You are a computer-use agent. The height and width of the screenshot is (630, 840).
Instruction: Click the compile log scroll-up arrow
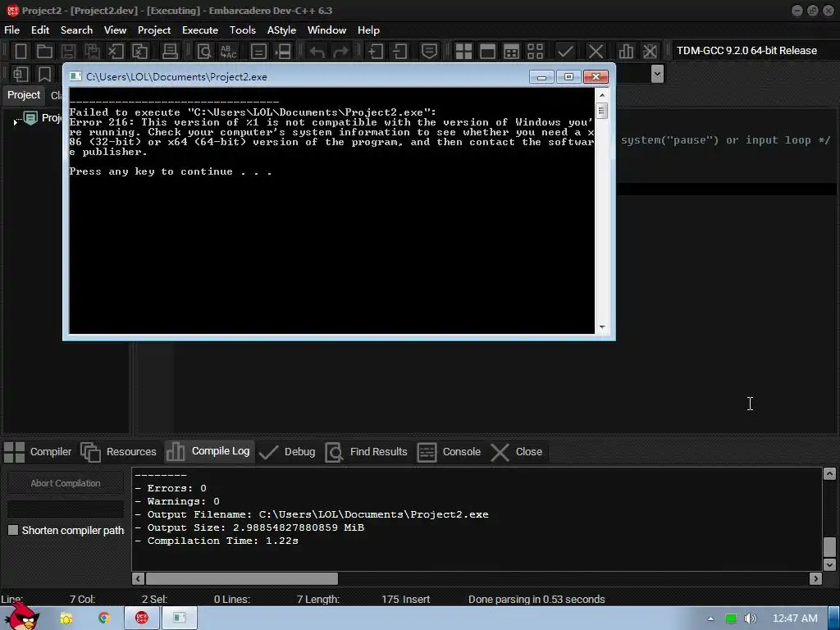point(829,473)
